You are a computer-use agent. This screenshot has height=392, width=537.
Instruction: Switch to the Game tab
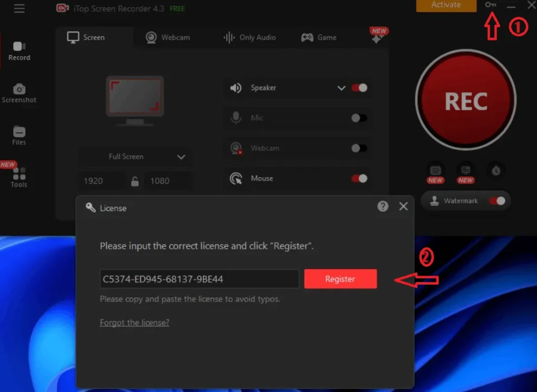click(319, 37)
